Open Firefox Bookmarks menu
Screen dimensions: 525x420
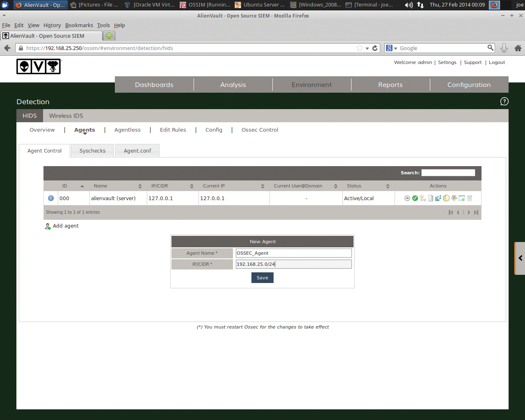(79, 25)
